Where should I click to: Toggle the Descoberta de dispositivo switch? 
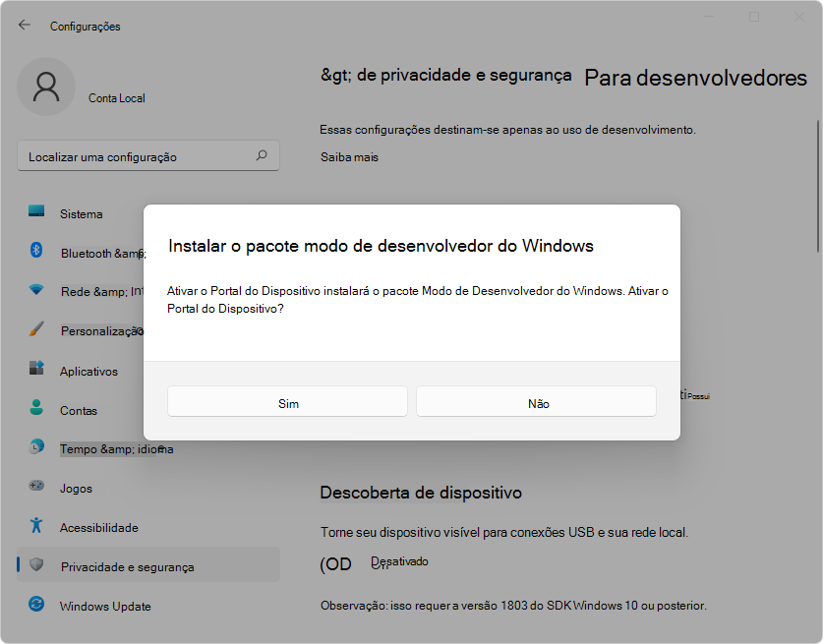[335, 564]
